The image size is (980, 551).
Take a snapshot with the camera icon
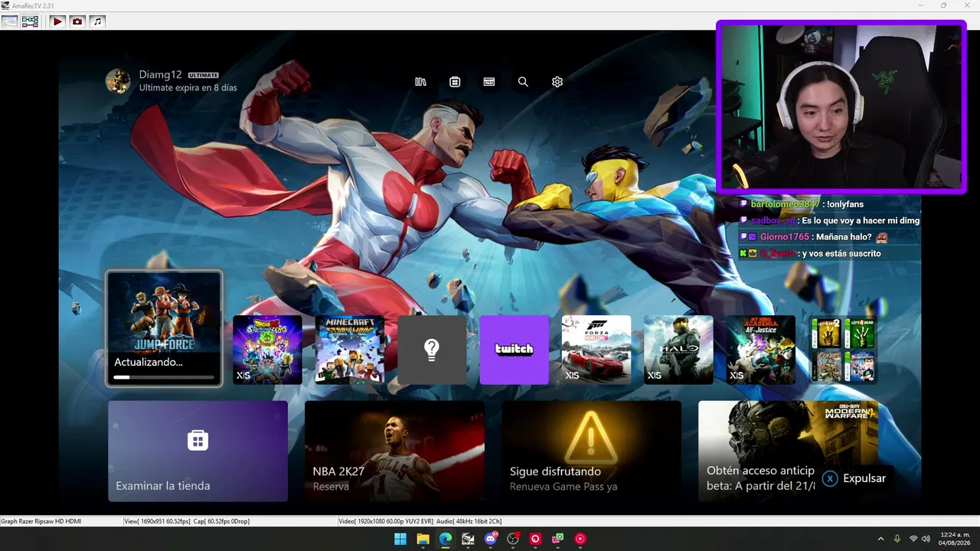pos(77,21)
